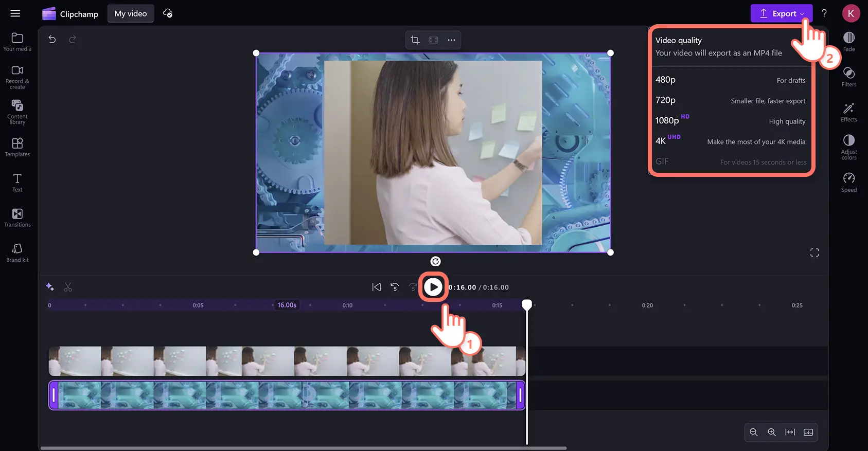868x451 pixels.
Task: Play the video preview
Action: click(433, 287)
